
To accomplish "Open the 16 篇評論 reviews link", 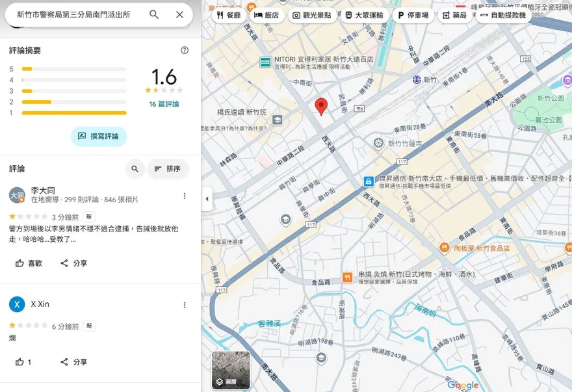I will [164, 104].
